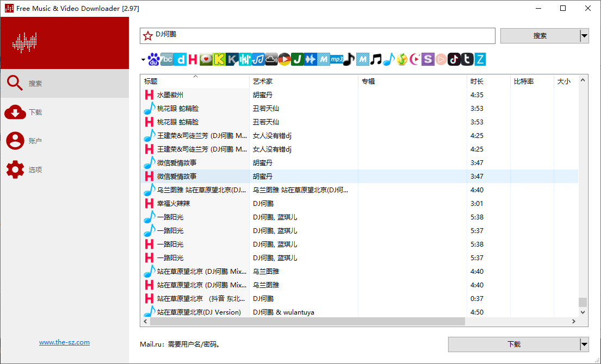Viewport: 601px width, 364px height.
Task: Sort results by 时长 column header
Action: [476, 81]
